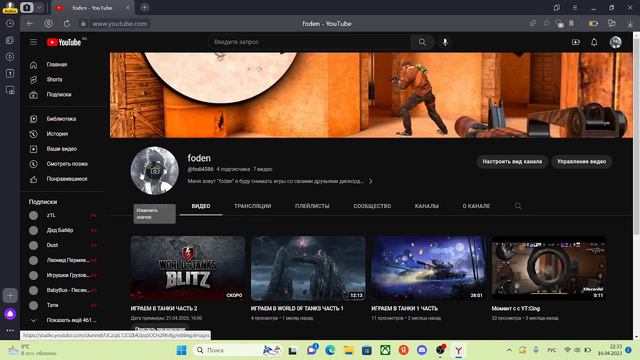Screen dimensions: 640x360
Task: Open the weather widget on taskbar
Action: pos(33,350)
